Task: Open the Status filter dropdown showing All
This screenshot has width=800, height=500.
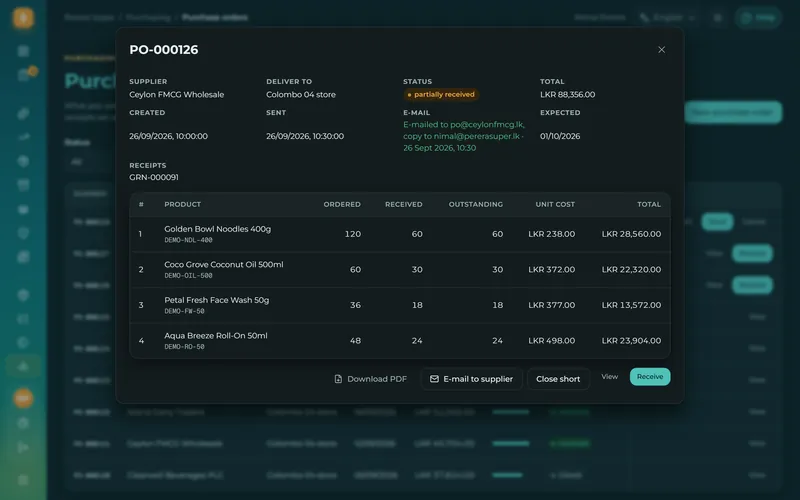Action: pyautogui.click(x=89, y=162)
